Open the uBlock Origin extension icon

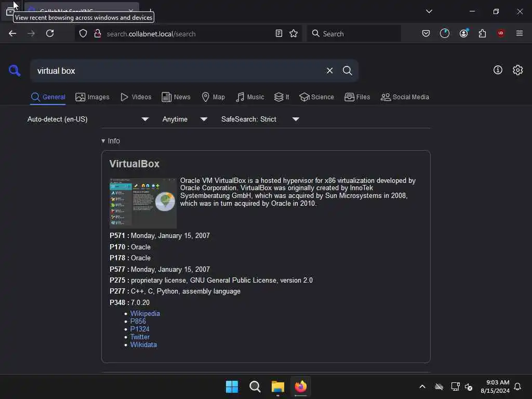click(501, 33)
